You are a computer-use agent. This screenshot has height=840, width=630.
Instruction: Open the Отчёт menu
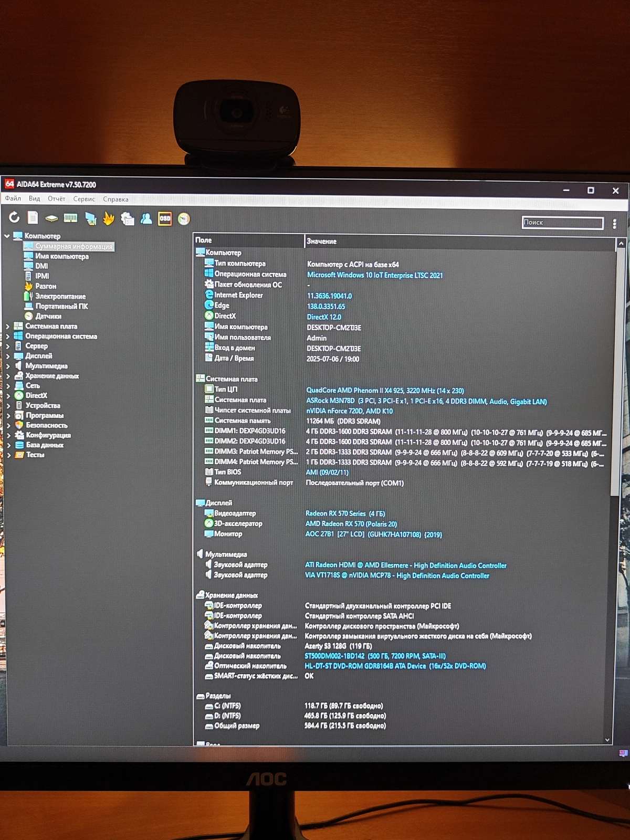pyautogui.click(x=57, y=199)
